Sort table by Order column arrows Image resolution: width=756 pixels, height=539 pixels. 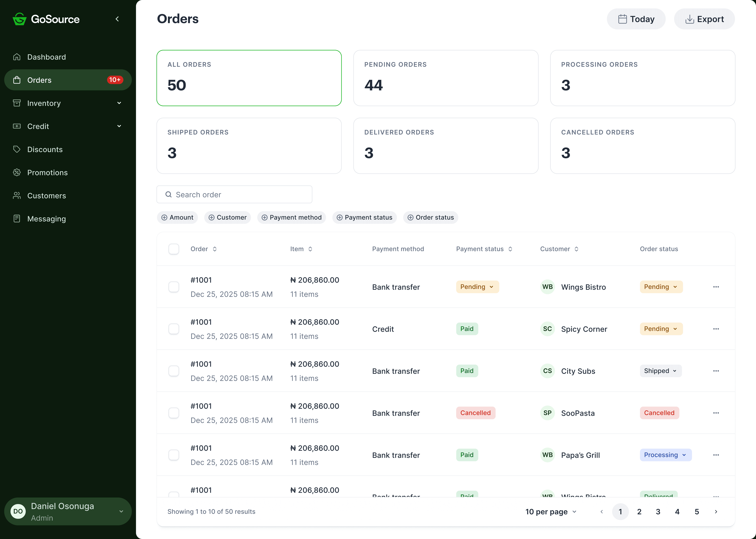coord(215,249)
